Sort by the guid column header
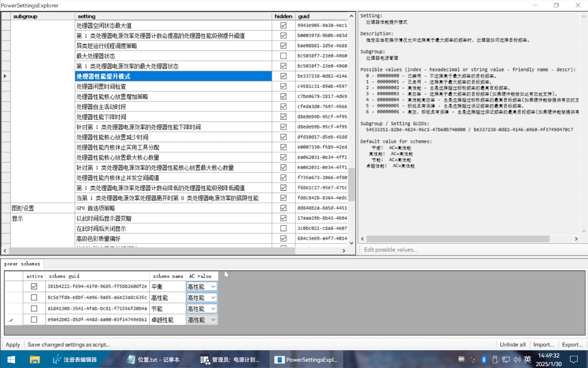The width and height of the screenshot is (588, 368). point(322,16)
